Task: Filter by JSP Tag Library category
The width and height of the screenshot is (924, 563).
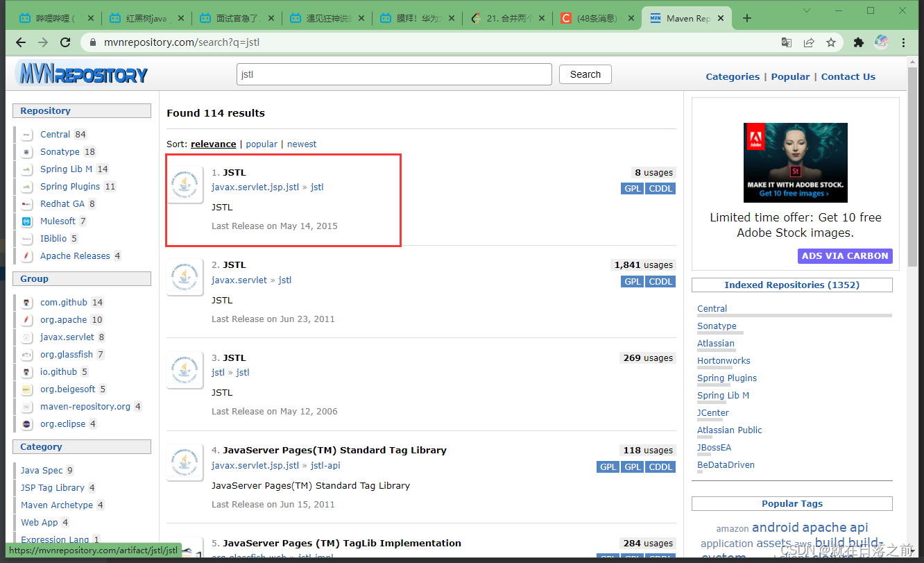Action: [x=53, y=488]
